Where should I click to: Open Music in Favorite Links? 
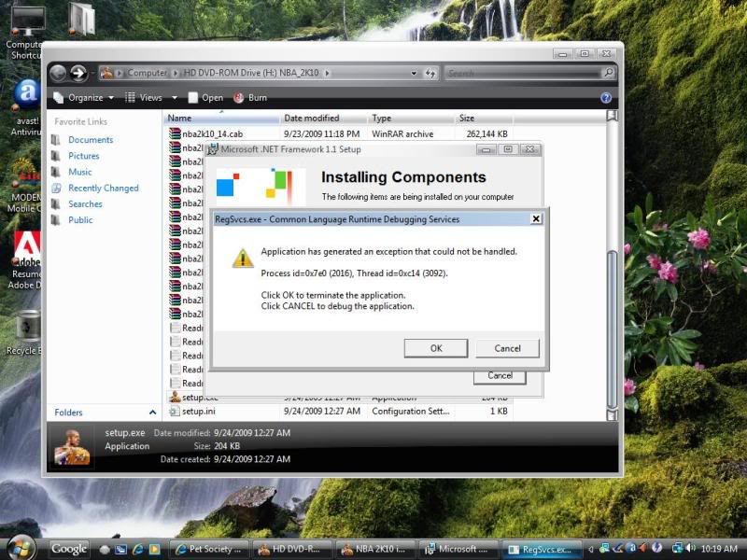coord(79,172)
